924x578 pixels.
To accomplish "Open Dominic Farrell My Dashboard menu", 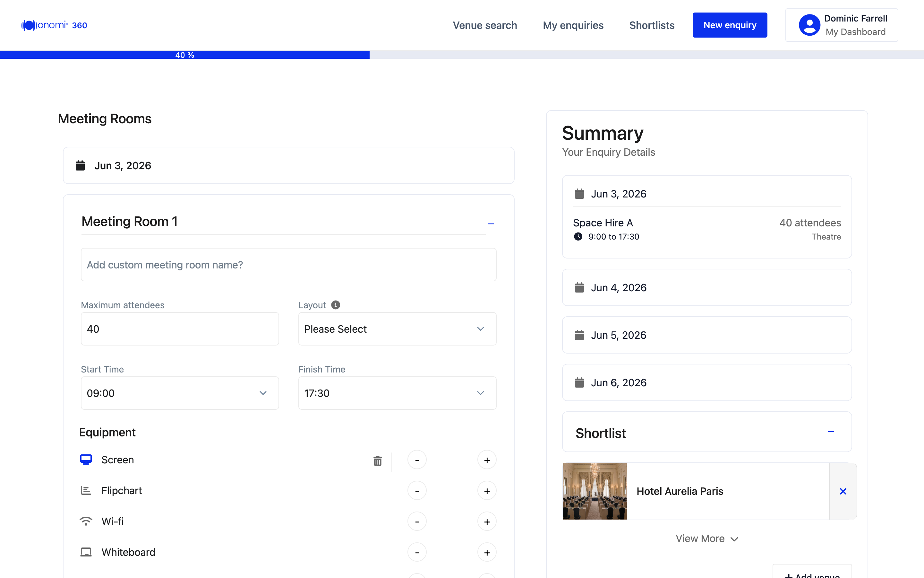I will [842, 25].
